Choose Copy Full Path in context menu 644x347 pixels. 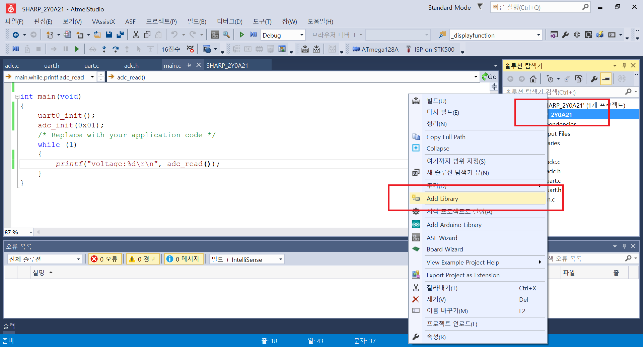(x=478, y=137)
